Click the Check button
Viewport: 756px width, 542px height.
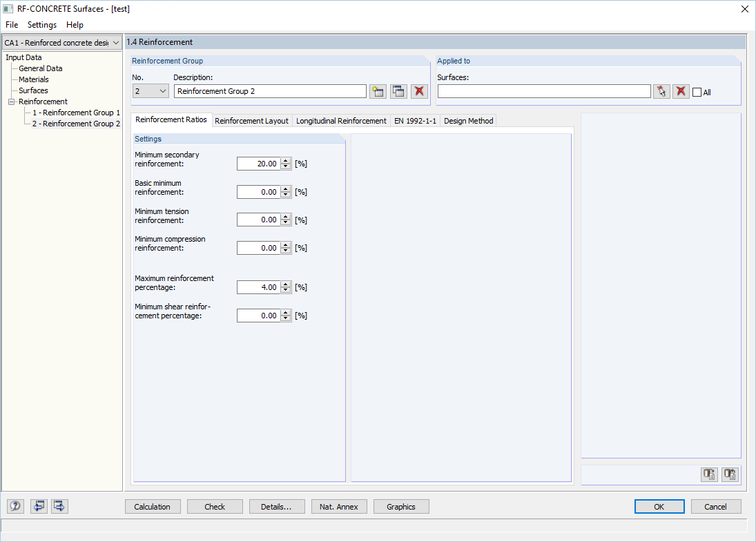pyautogui.click(x=215, y=507)
